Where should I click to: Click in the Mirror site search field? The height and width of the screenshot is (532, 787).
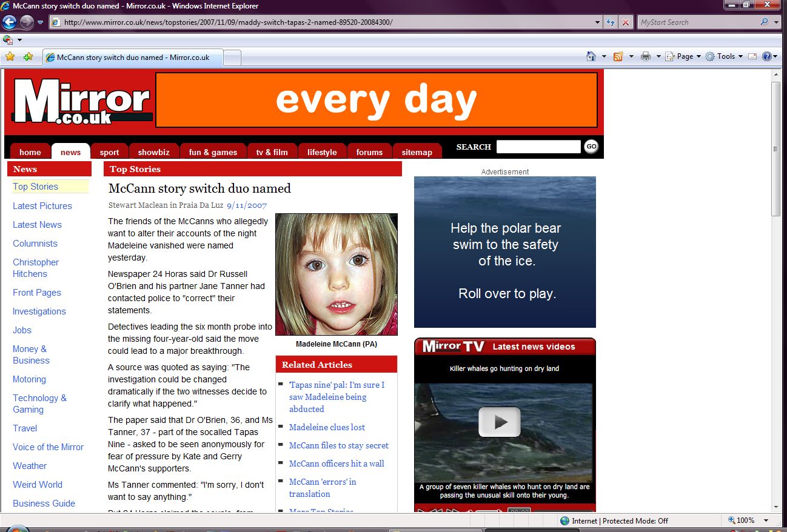(x=538, y=147)
